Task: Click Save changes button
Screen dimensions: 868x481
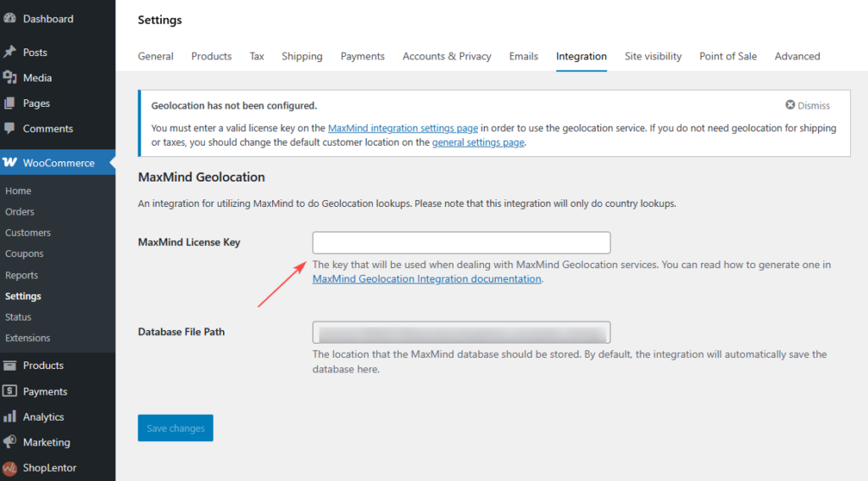Action: coord(175,428)
